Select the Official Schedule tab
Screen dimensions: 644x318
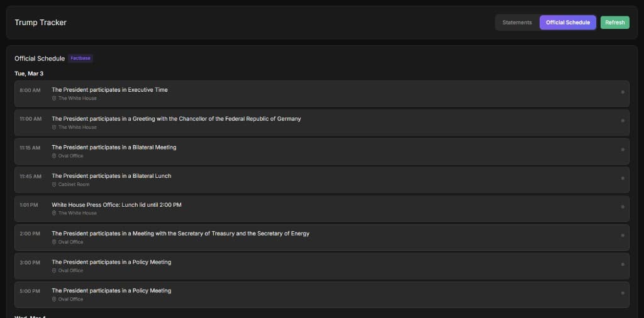pos(567,23)
